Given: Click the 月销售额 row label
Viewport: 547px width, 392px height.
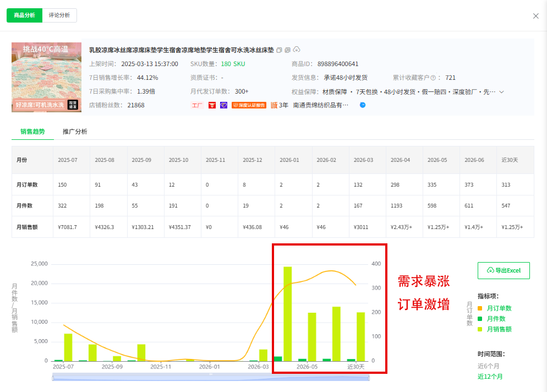Looking at the screenshot, I should (x=27, y=227).
